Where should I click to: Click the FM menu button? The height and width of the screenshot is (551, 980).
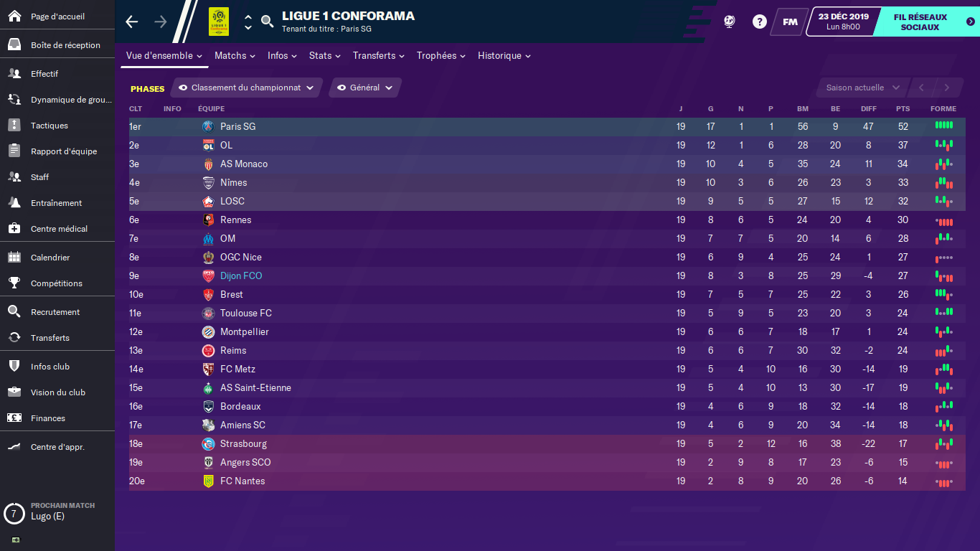click(790, 22)
